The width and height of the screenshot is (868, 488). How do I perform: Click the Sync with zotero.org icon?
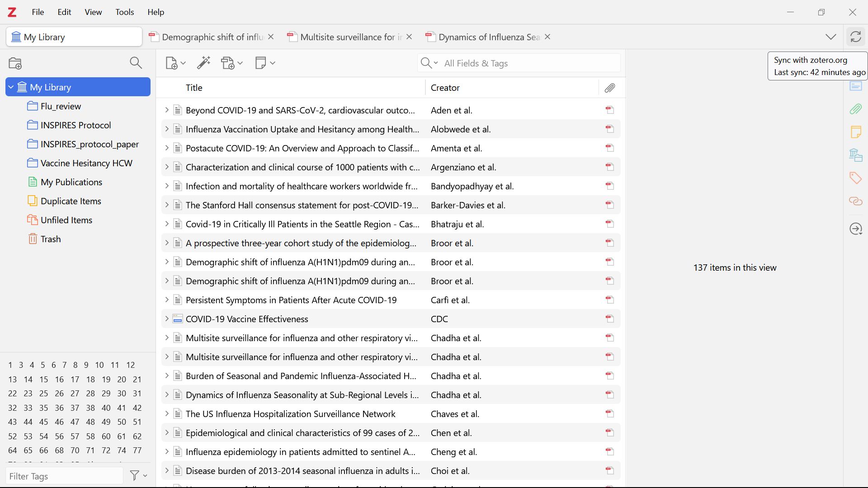[855, 37]
